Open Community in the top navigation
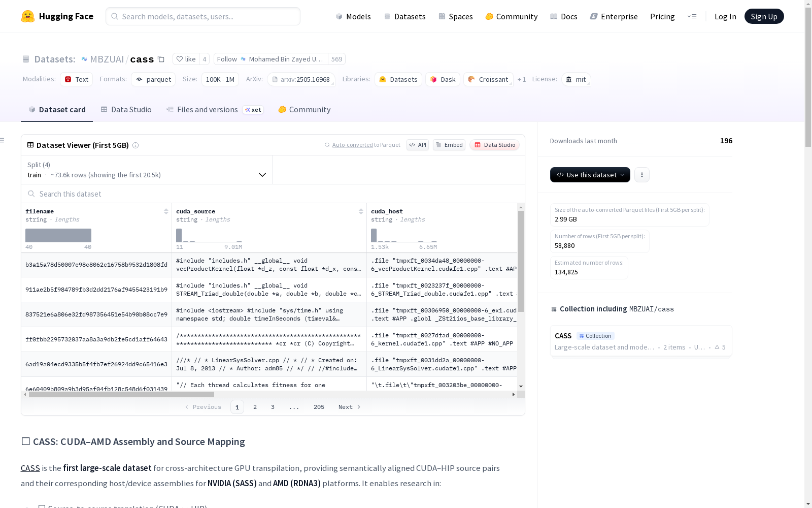812x508 pixels. coord(512,16)
